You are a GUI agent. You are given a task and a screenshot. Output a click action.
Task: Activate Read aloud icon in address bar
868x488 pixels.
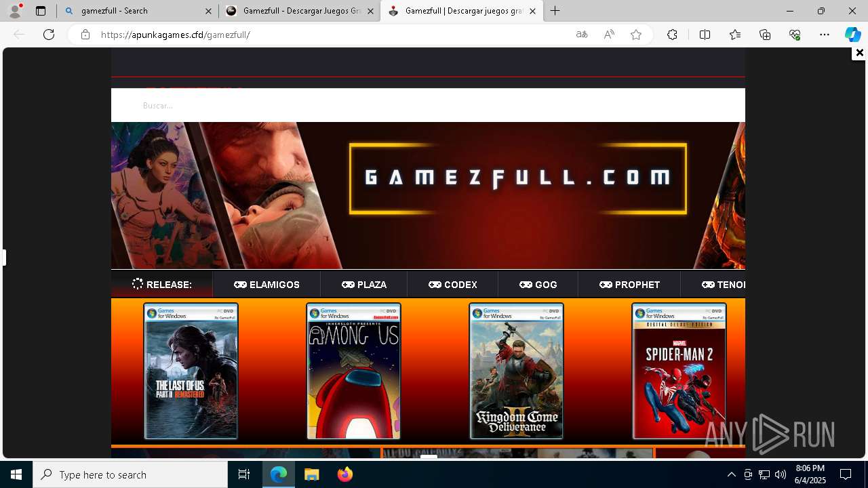tap(609, 35)
